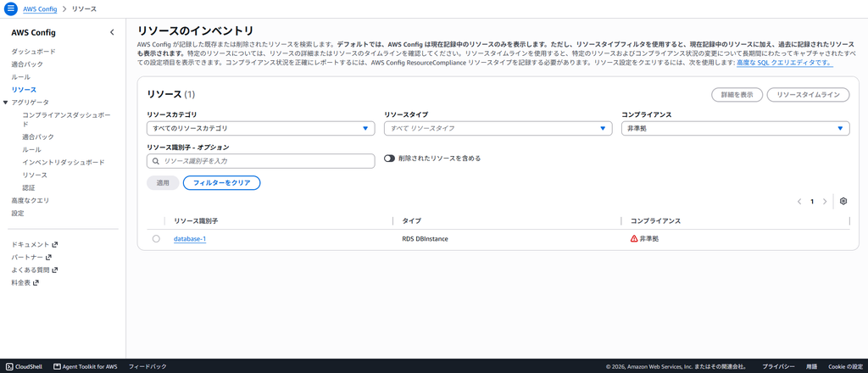Select top-level リソース in sidebar
The width and height of the screenshot is (868, 373).
pos(24,90)
